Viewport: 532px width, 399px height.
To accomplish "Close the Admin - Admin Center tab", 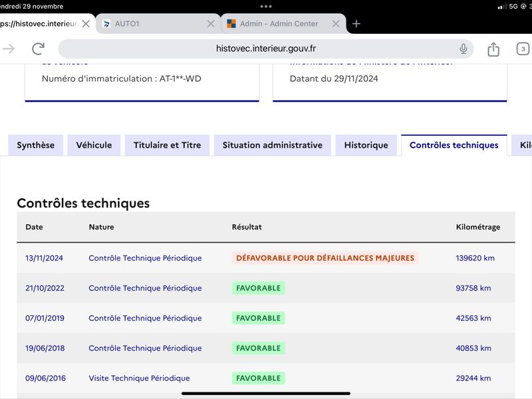I will coord(336,24).
